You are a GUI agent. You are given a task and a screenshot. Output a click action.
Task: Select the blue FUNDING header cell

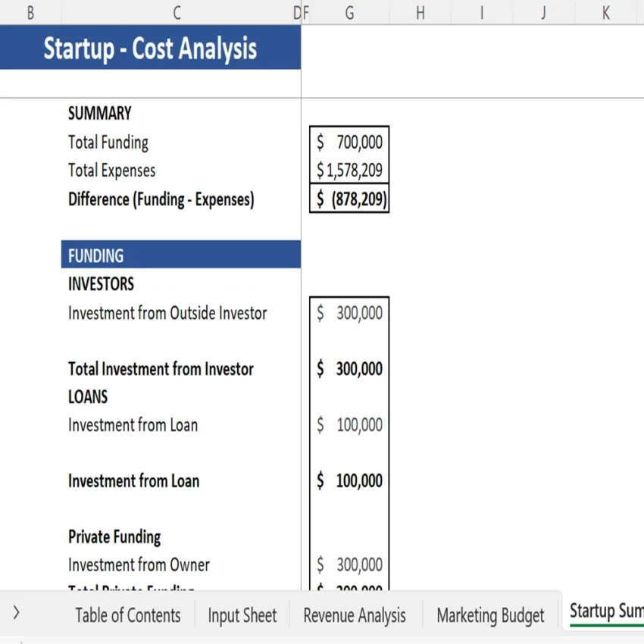180,255
